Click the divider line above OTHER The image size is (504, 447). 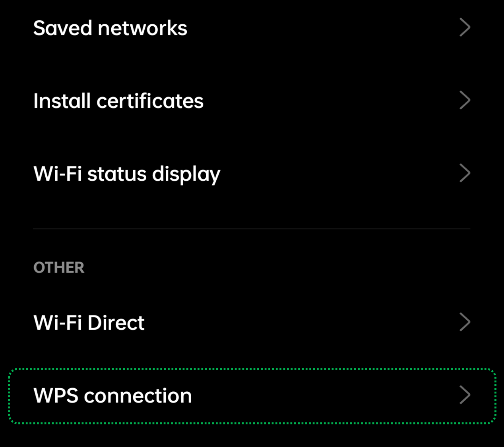[252, 229]
